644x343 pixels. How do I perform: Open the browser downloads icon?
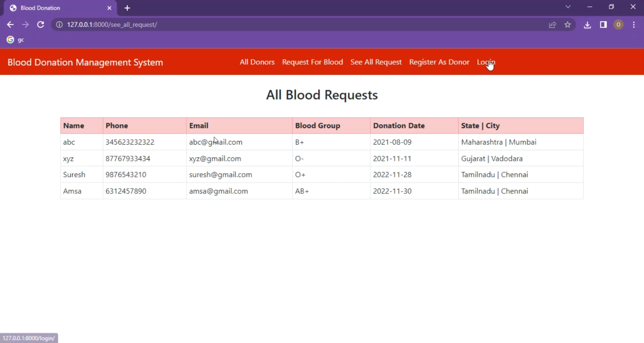[x=587, y=25]
